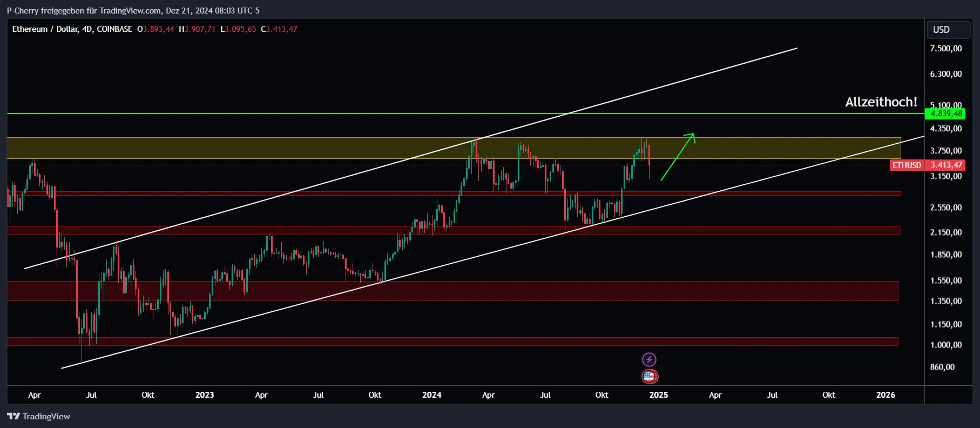The height and width of the screenshot is (428, 980).
Task: Click the green 4.839,48 price tag
Action: 945,113
